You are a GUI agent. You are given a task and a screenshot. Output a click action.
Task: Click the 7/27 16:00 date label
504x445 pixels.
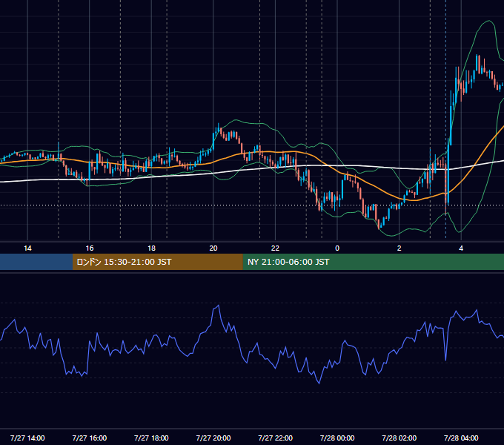(90, 438)
